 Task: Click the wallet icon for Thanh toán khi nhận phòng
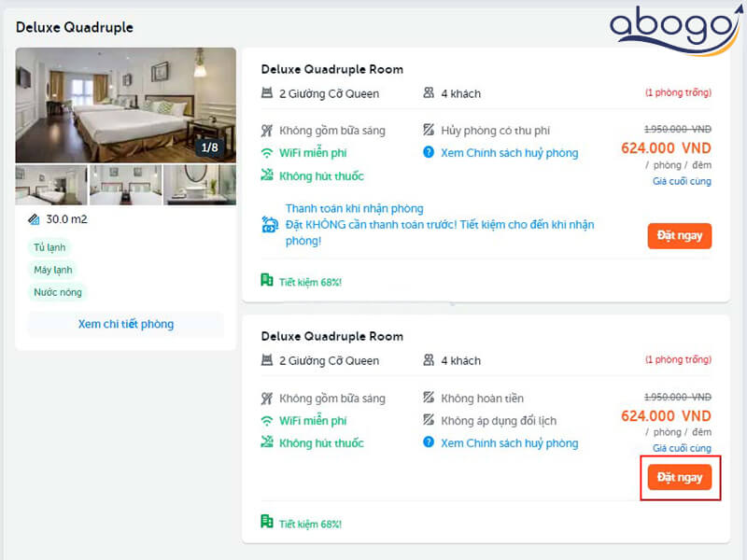pos(269,224)
